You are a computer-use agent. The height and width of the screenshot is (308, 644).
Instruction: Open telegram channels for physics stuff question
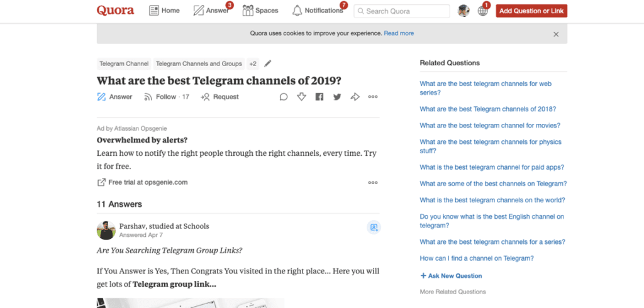(x=491, y=146)
